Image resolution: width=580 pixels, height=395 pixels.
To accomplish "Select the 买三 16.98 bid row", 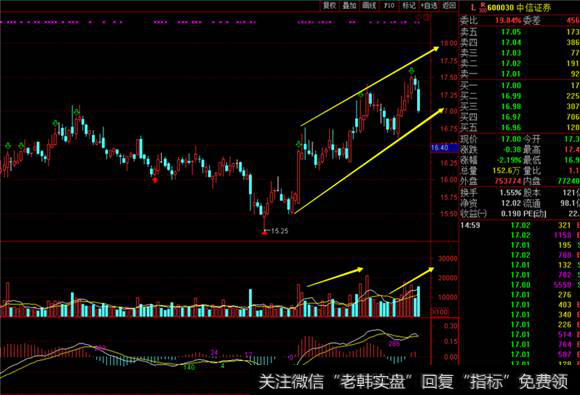I will [519, 107].
